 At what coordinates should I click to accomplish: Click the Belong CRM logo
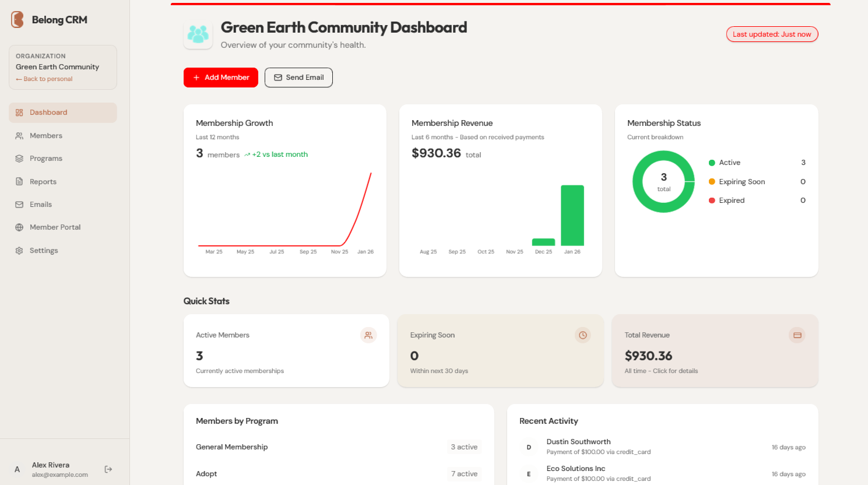point(16,19)
